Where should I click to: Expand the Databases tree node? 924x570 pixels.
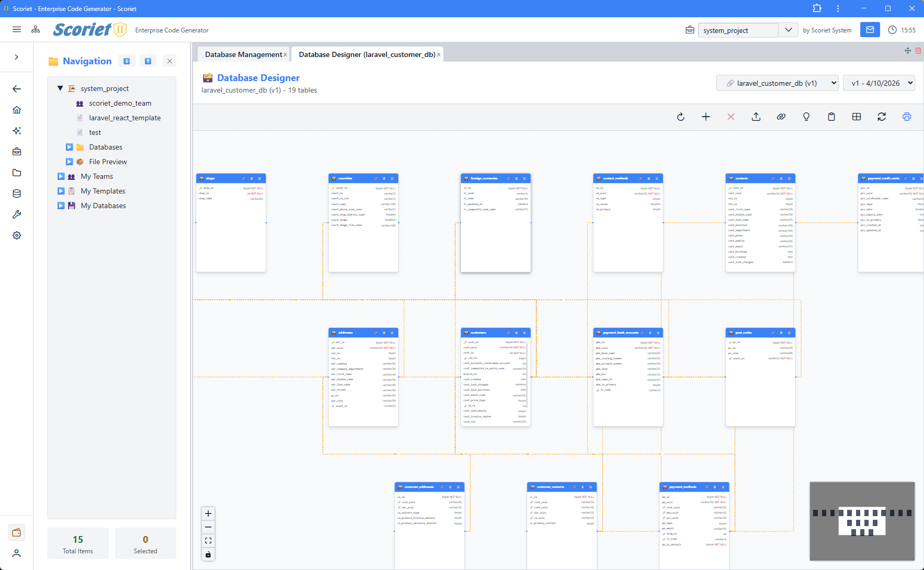point(69,147)
